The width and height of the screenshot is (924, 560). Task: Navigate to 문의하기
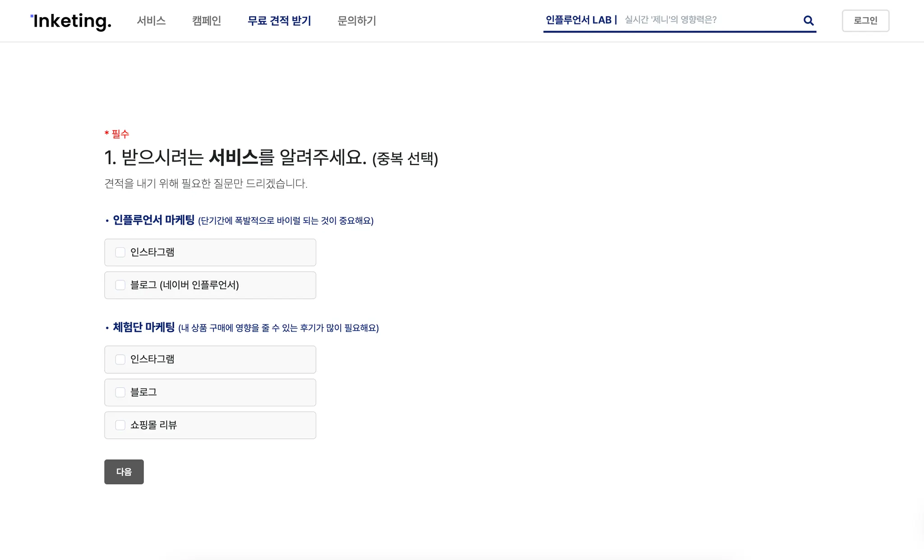[356, 21]
